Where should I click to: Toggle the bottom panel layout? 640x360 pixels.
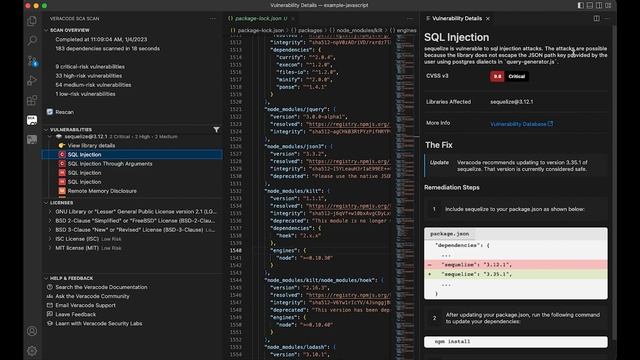pos(590,5)
